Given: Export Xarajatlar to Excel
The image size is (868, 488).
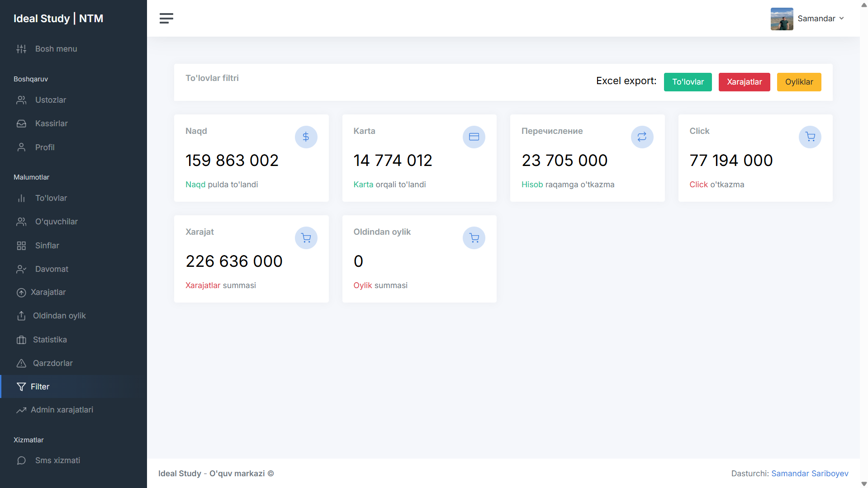Looking at the screenshot, I should 744,82.
